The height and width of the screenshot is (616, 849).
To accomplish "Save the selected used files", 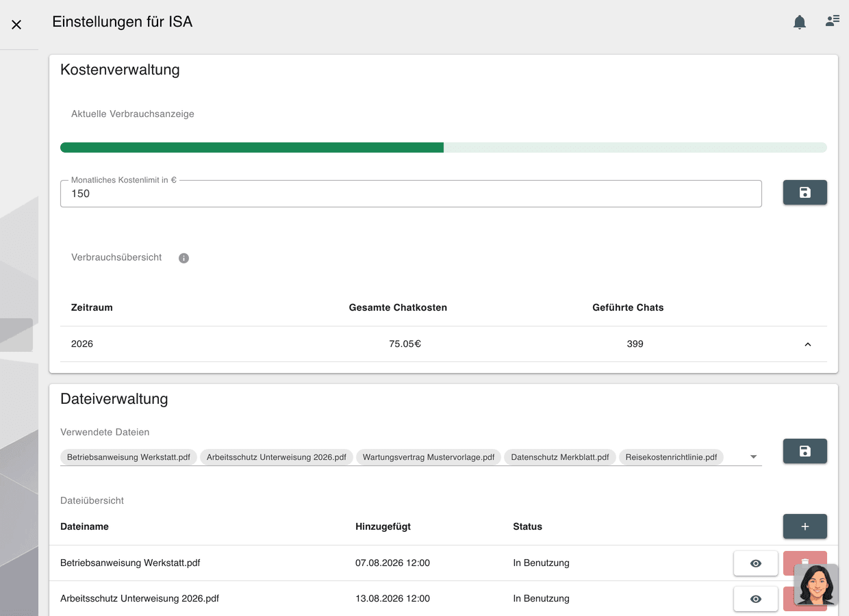I will click(805, 451).
